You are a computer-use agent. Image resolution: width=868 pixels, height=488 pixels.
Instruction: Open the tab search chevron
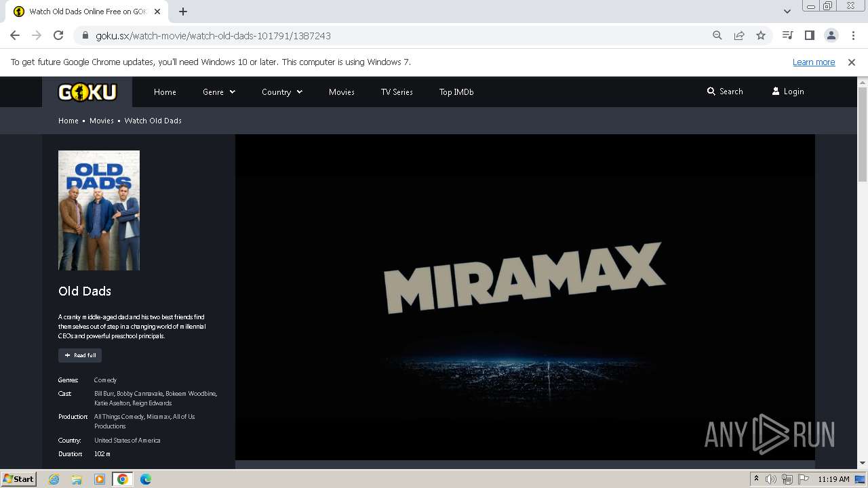787,12
